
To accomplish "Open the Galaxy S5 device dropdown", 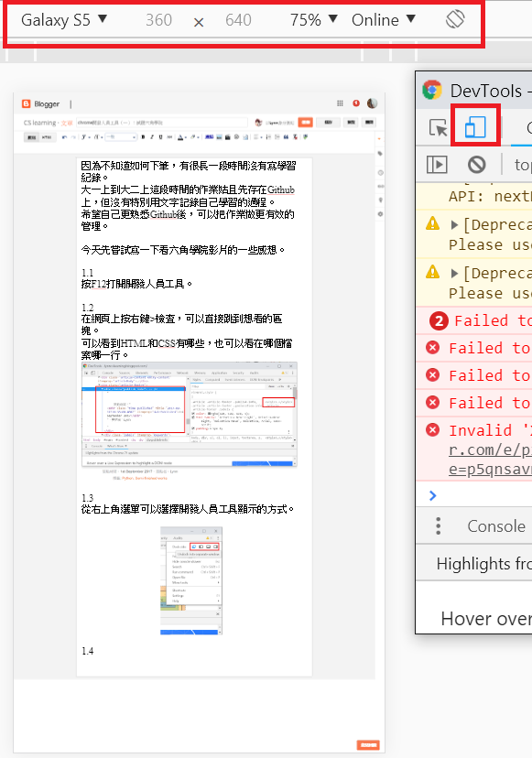I will (63, 20).
